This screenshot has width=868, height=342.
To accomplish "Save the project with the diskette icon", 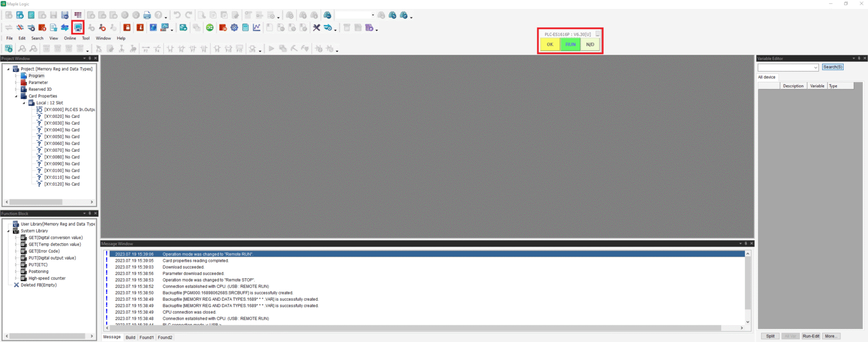I will pos(54,15).
